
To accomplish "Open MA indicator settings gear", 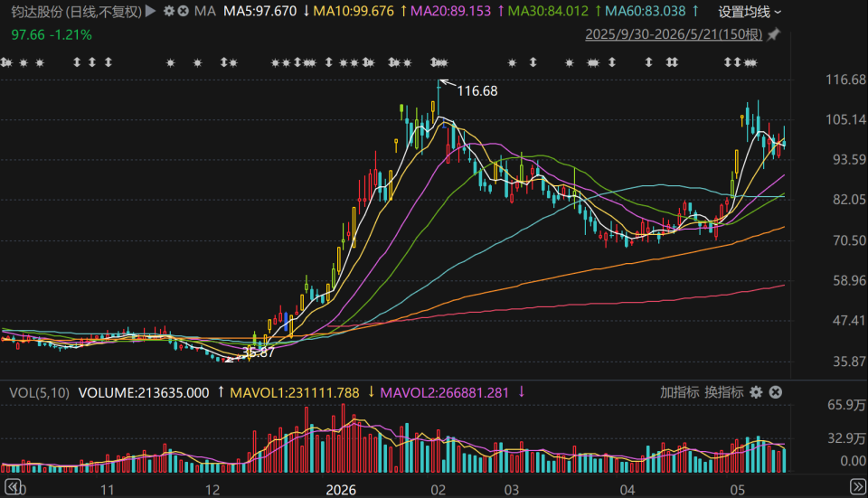I will pos(169,11).
